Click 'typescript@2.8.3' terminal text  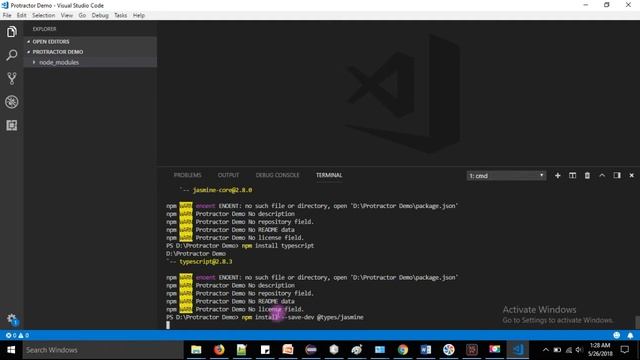click(206, 262)
